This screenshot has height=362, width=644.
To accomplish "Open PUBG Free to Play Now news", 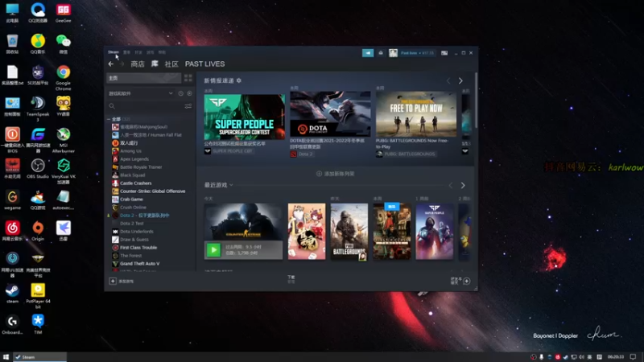I will (416, 113).
